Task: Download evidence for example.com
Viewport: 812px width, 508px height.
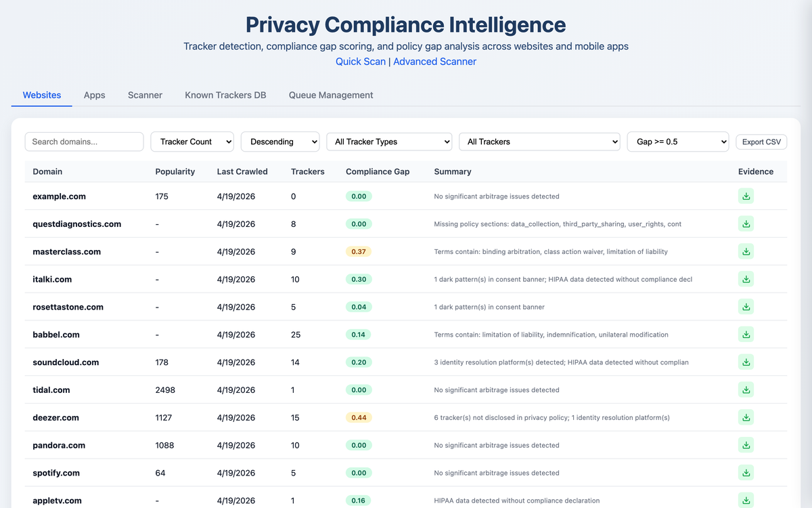Action: click(746, 196)
